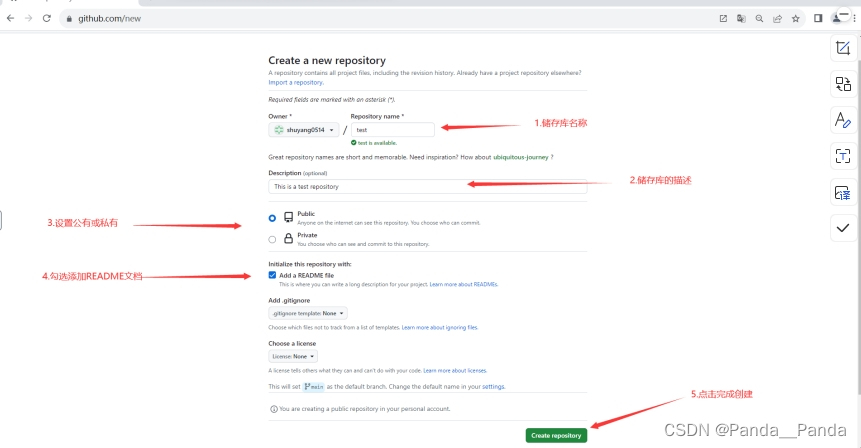Click the Description input field

428,187
